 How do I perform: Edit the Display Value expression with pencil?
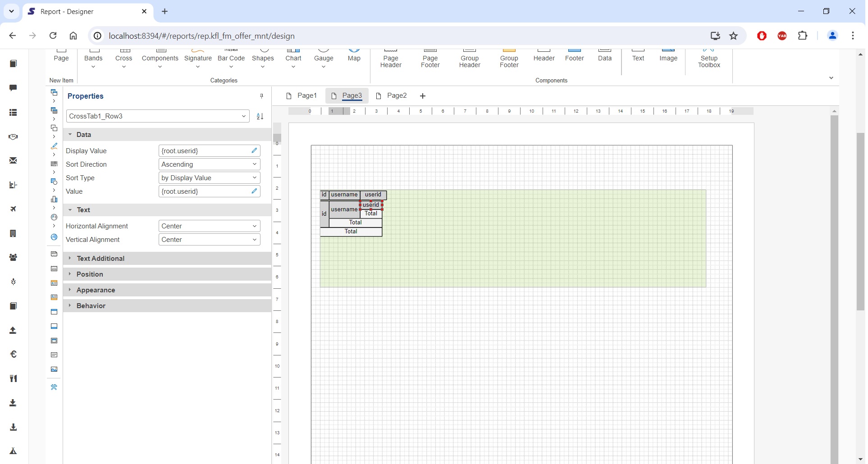[254, 150]
